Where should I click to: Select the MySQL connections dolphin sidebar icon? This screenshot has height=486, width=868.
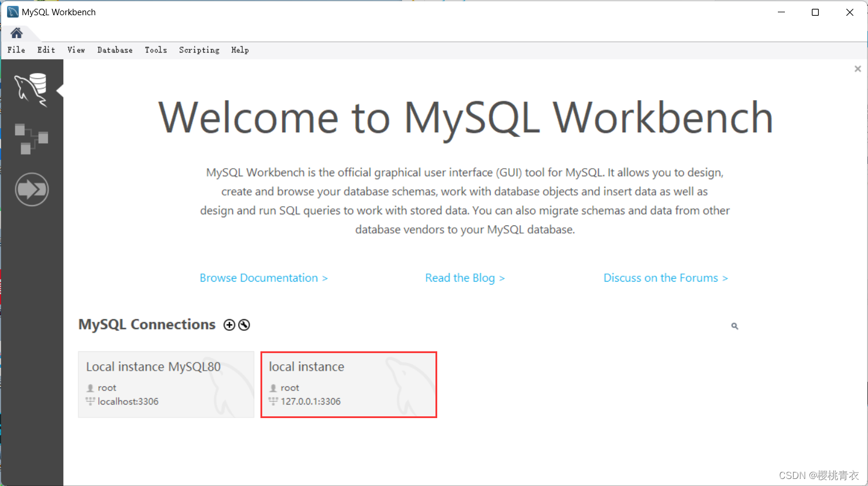click(x=31, y=90)
